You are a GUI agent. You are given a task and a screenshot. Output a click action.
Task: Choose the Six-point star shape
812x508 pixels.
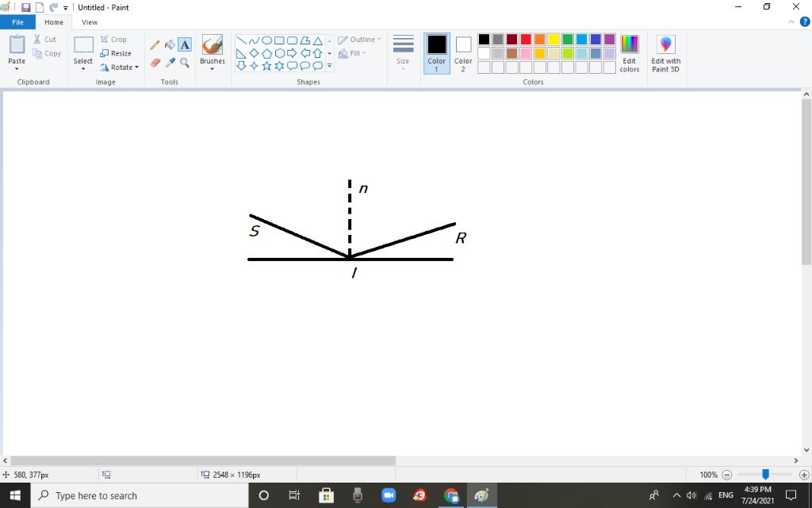click(x=279, y=66)
